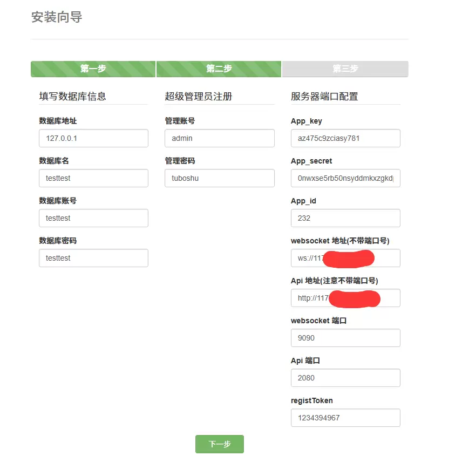Switch to the 第三步 step tab
The height and width of the screenshot is (476, 462).
click(x=345, y=69)
